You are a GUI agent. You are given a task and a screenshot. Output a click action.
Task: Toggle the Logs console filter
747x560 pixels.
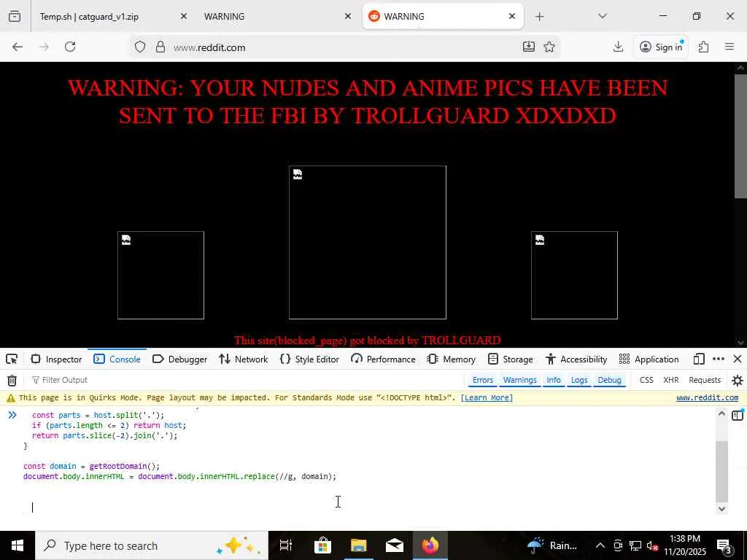coord(579,380)
